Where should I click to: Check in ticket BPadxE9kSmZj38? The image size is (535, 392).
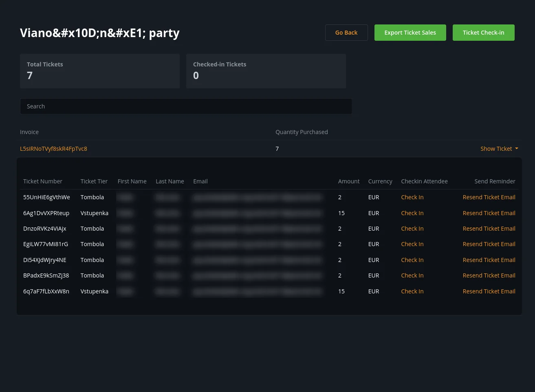pos(412,275)
